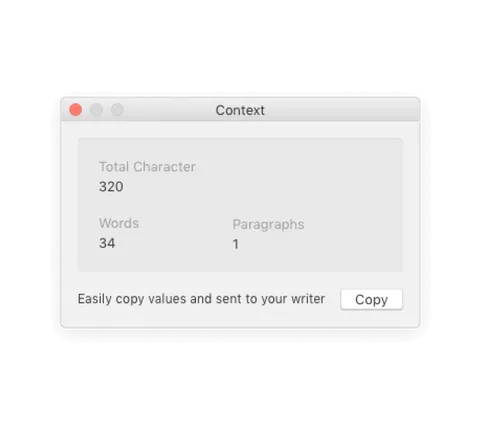Click the grayed-out minimize button
480x425 pixels.
click(x=97, y=110)
